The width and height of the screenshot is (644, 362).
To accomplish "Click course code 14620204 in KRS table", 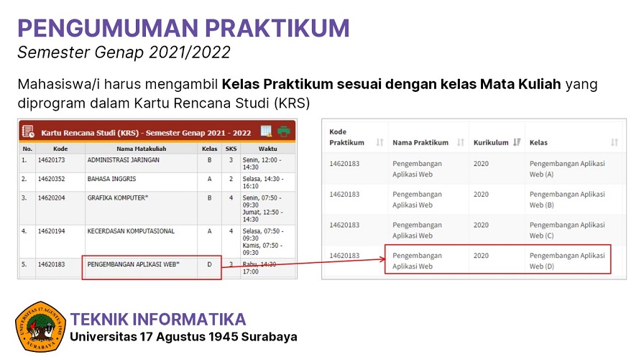I will pos(51,198).
